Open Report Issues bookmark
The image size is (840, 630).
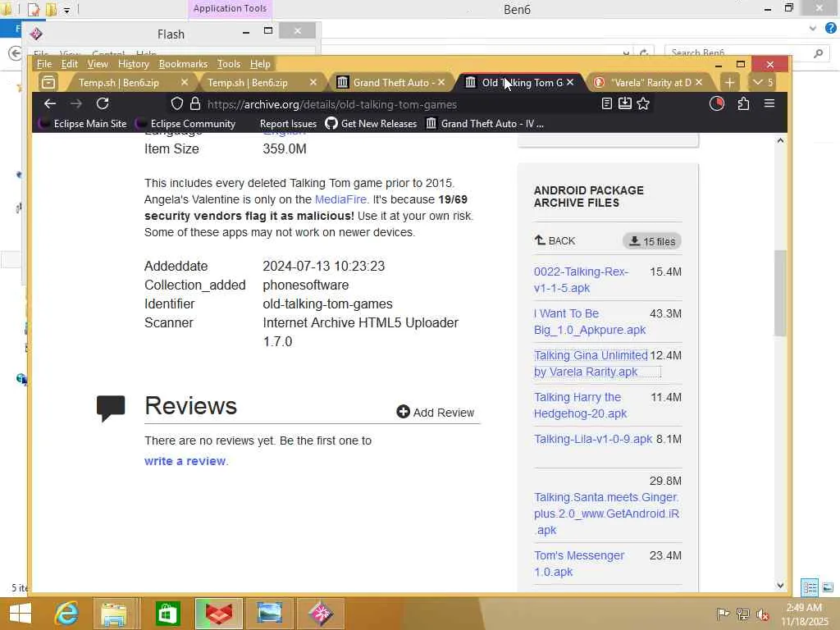tap(288, 124)
